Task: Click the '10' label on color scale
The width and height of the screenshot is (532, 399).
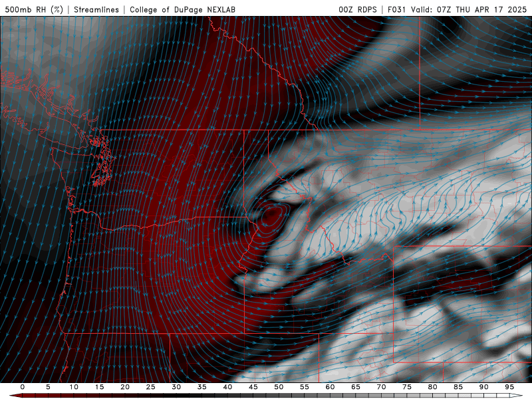Action: point(74,387)
